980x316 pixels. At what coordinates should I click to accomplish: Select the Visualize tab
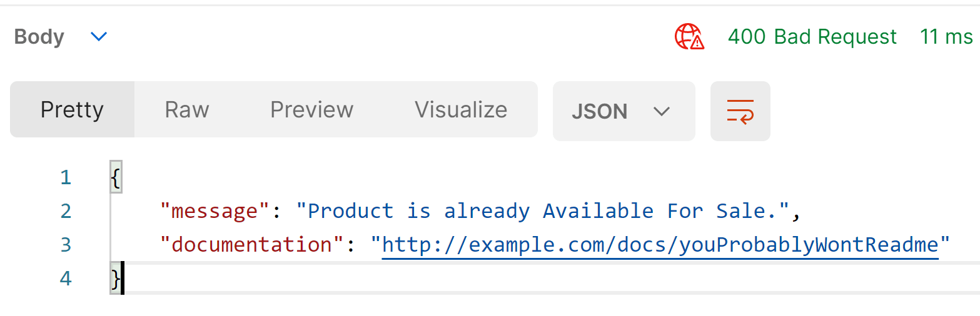(461, 110)
